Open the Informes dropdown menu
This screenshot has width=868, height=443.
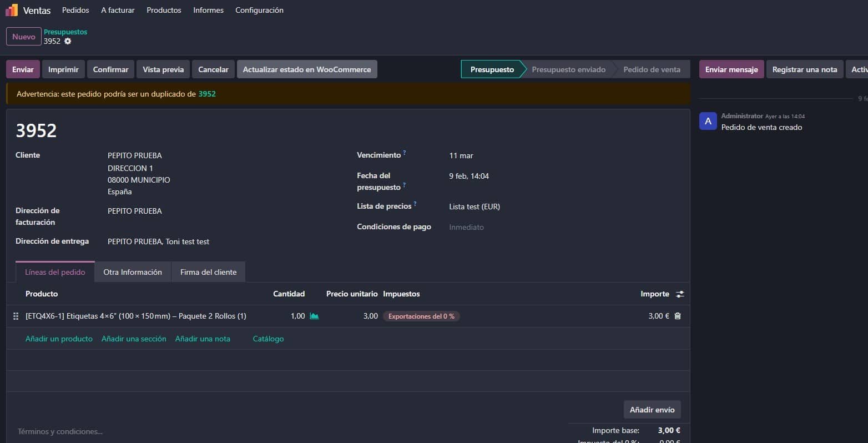pos(208,10)
